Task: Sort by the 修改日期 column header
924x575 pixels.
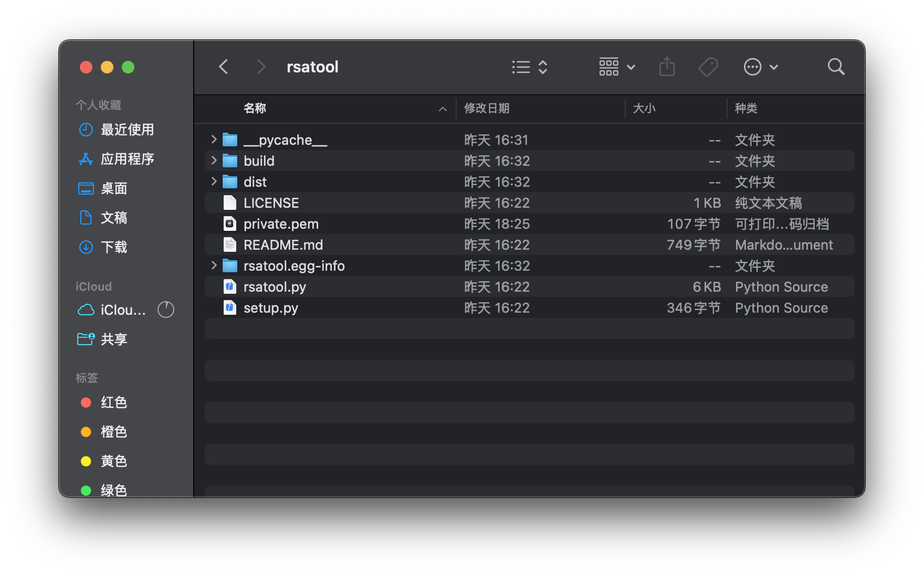Action: tap(487, 108)
